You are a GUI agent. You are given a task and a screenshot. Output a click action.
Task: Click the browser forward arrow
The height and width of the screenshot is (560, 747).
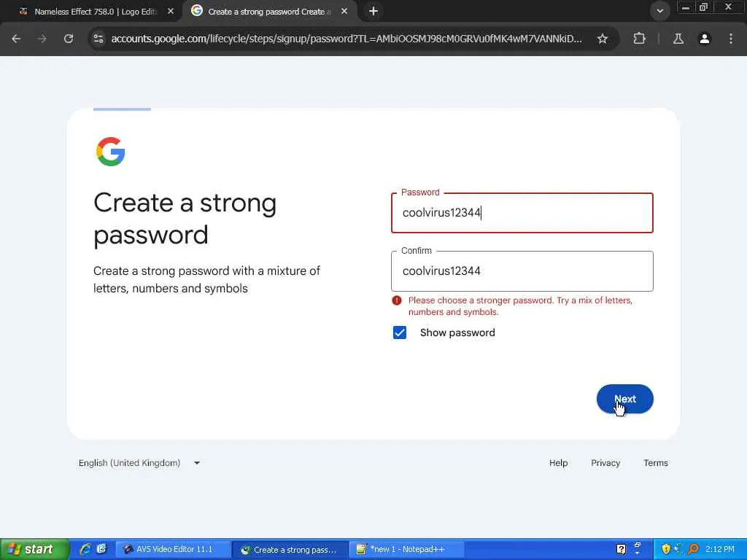[x=42, y=39]
